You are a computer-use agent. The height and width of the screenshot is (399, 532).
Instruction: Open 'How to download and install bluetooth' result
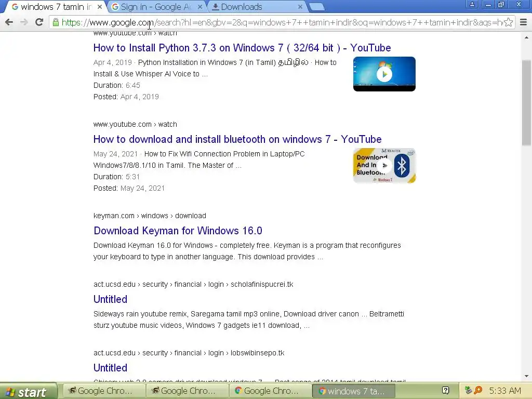click(x=237, y=139)
